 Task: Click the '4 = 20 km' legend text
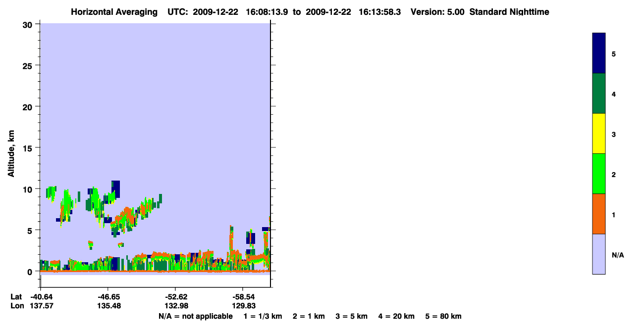(396, 316)
